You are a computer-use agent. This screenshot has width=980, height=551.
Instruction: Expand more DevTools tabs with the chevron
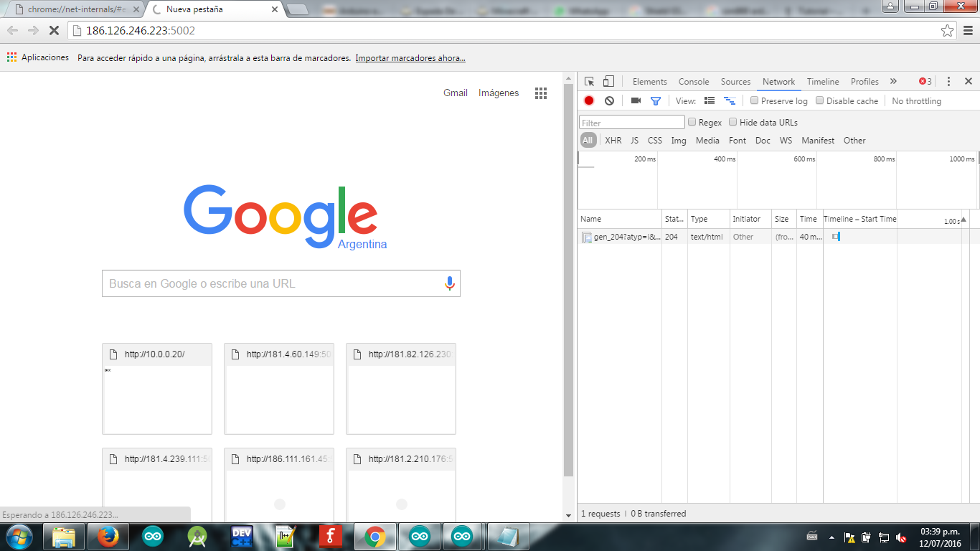click(893, 82)
